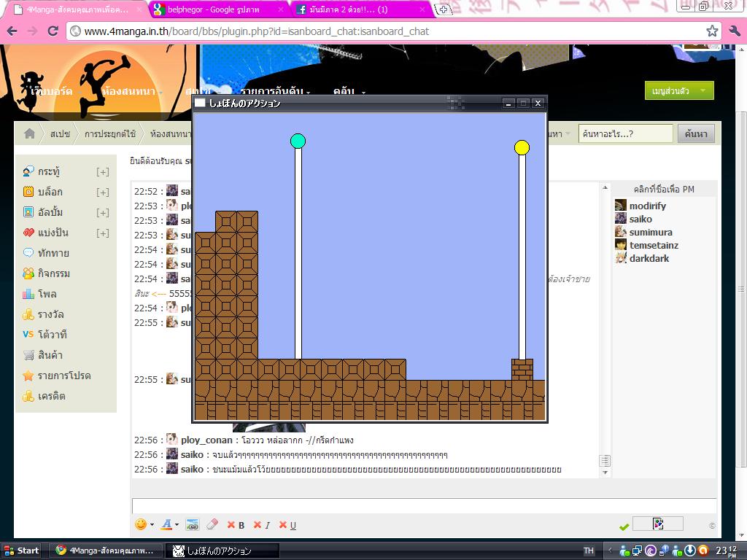Click the chat message input field
This screenshot has width=747, height=560.
coord(424,506)
